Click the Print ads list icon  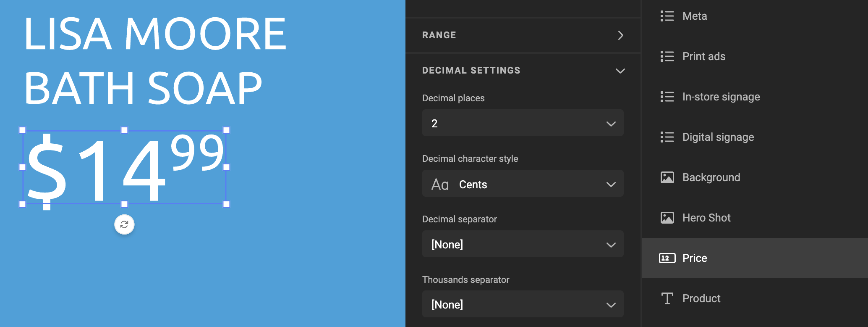(x=667, y=56)
